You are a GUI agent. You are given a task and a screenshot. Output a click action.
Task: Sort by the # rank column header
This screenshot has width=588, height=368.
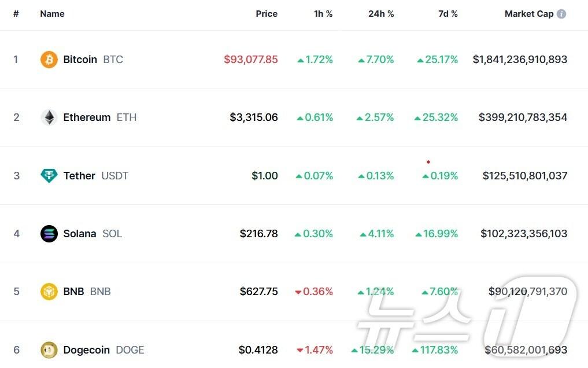tap(16, 14)
